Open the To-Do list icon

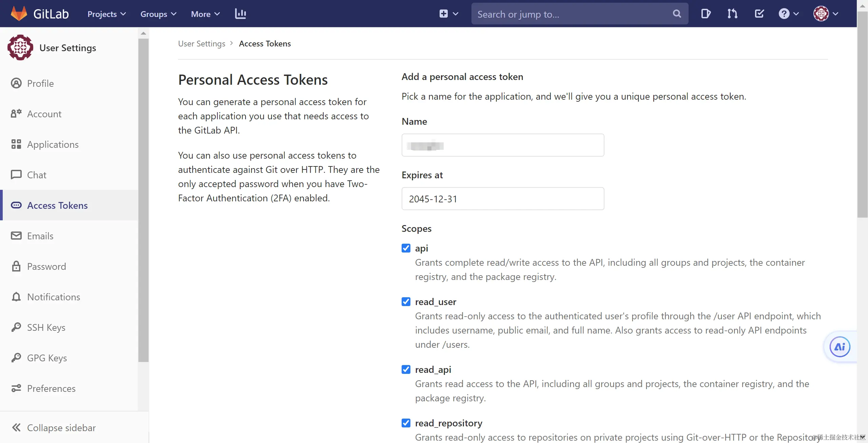pos(759,14)
